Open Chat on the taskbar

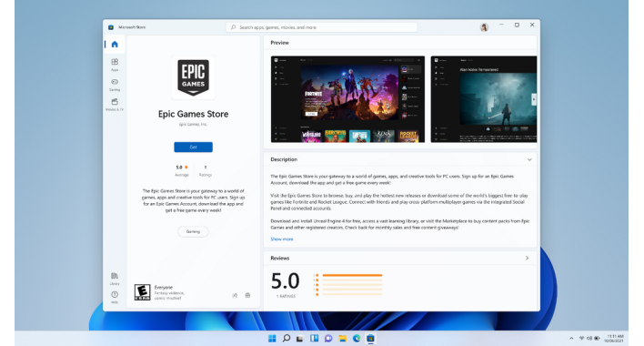pos(328,338)
